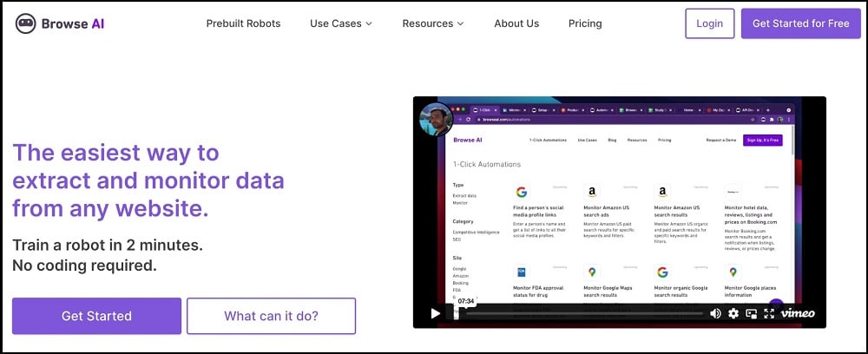Click the purple Get Started button
868x354 pixels.
[97, 316]
